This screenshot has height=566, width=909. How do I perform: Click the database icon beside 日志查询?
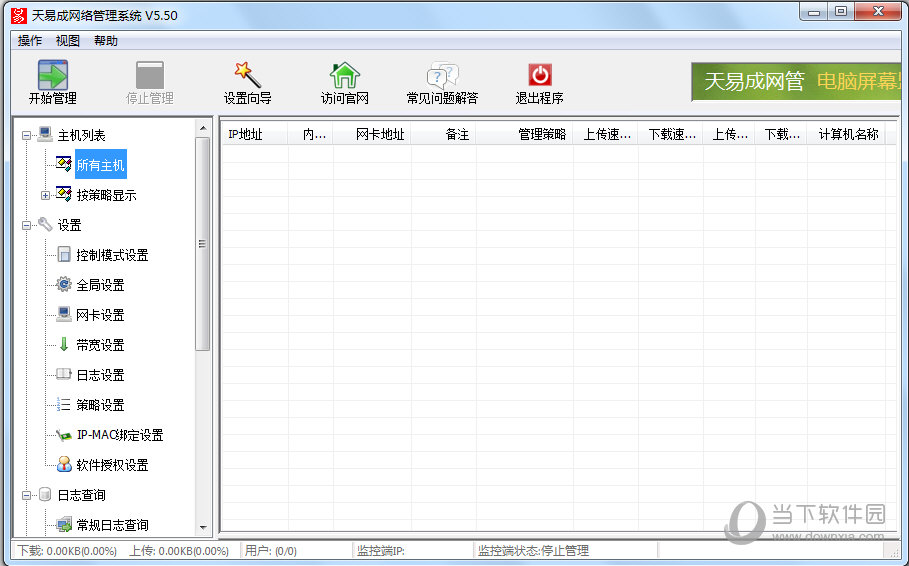(x=45, y=494)
